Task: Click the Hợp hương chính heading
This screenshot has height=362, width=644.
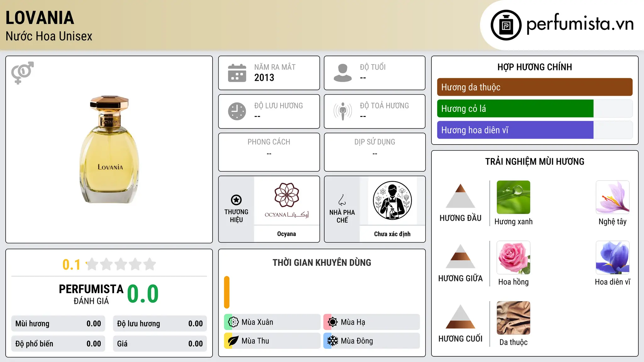Action: coord(535,67)
